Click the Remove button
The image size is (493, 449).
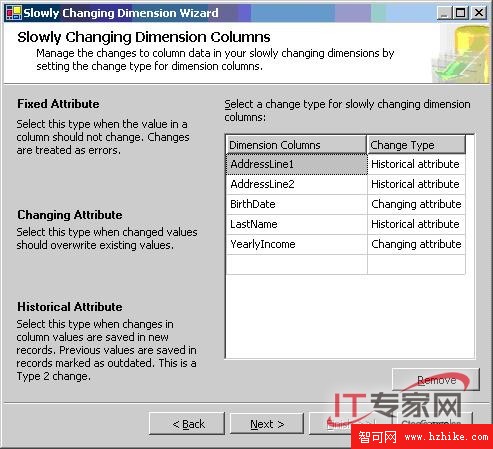[x=436, y=379]
